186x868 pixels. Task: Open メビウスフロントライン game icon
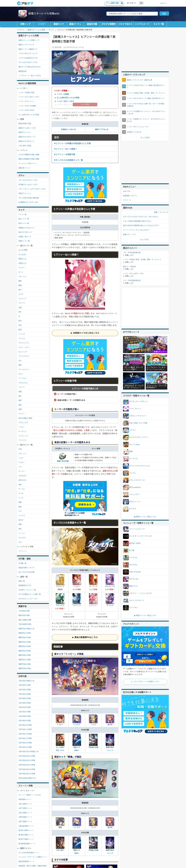126,437
